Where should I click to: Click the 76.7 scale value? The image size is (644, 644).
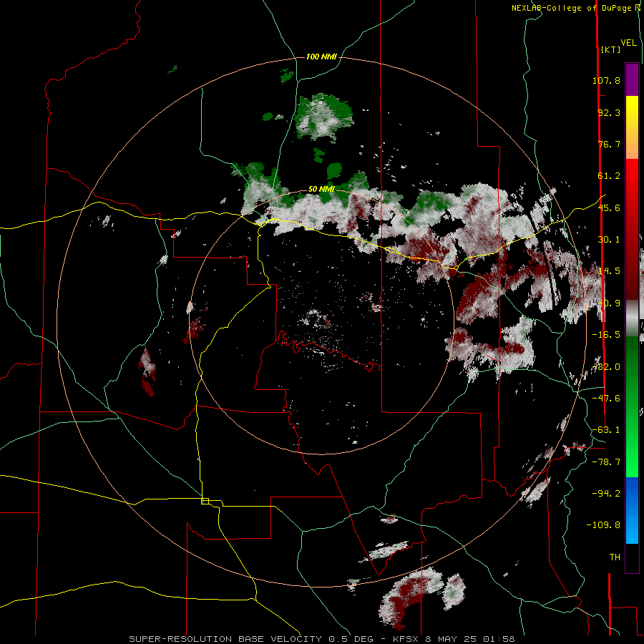pos(609,144)
